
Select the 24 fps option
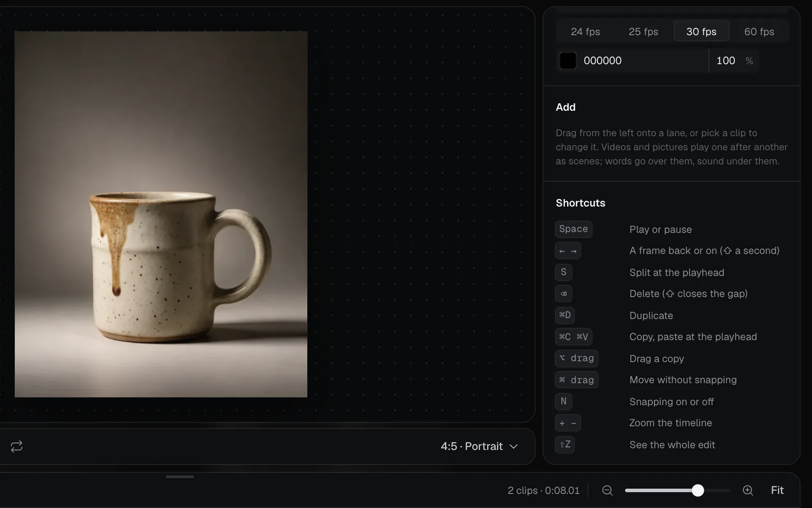pyautogui.click(x=585, y=31)
